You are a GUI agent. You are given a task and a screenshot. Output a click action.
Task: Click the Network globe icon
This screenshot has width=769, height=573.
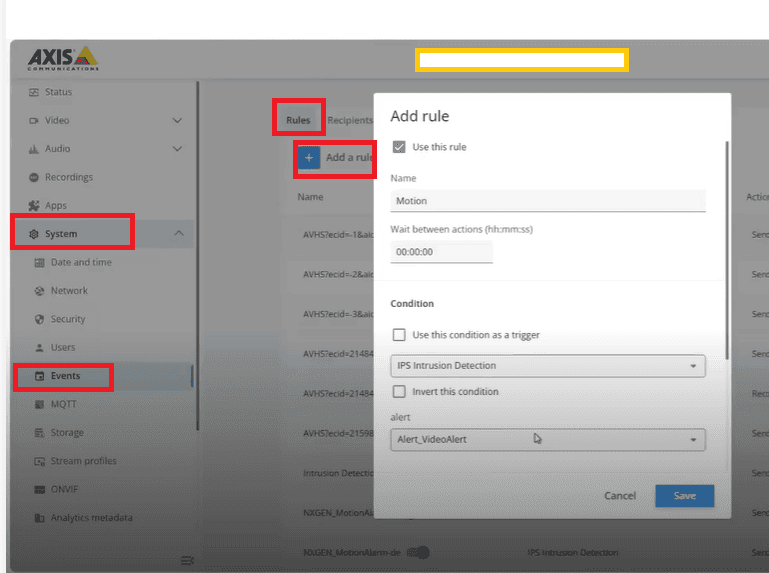click(39, 291)
